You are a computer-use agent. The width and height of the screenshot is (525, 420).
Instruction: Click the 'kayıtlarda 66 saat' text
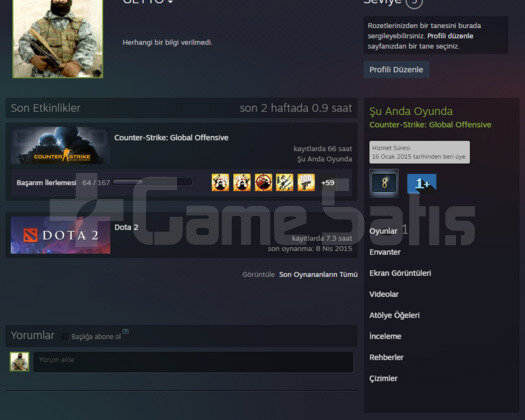(x=323, y=148)
